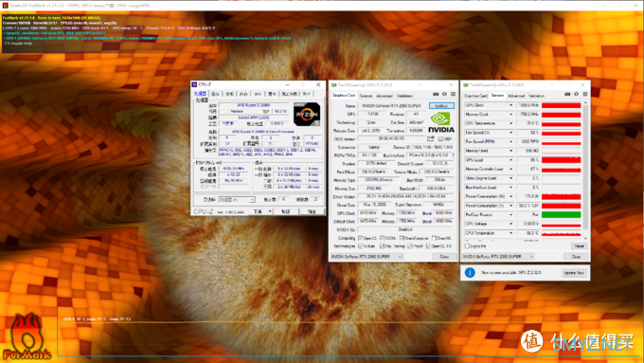Toggle the DirectML checkbox

[434, 238]
